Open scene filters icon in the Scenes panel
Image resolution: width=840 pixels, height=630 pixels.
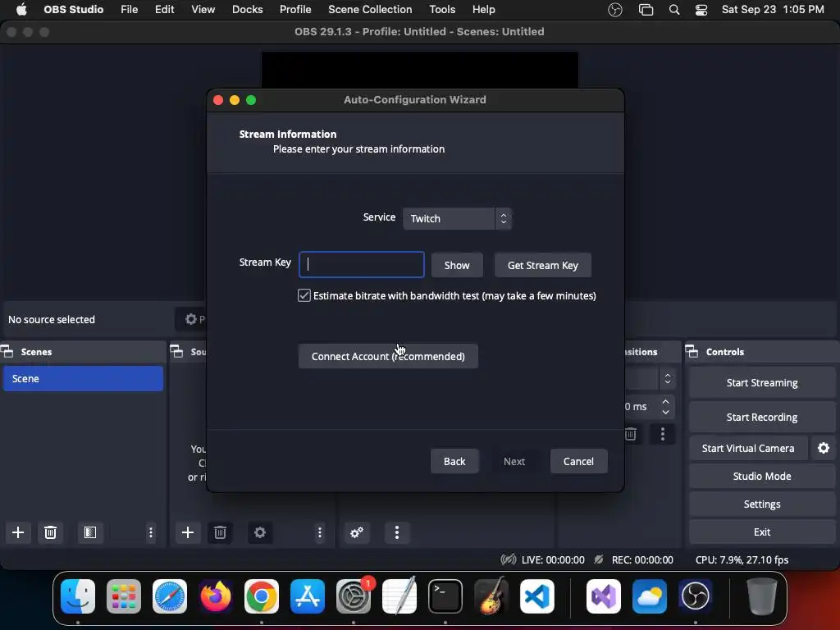90,532
